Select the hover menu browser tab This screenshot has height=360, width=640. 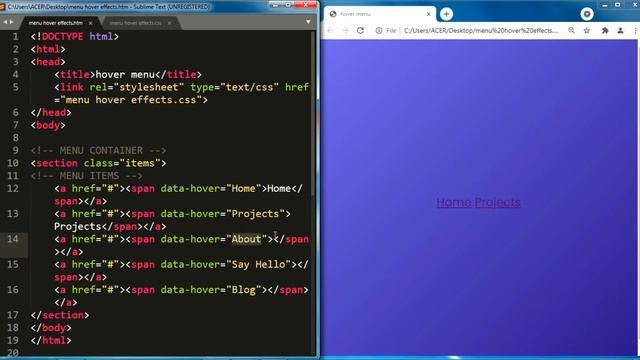380,14
